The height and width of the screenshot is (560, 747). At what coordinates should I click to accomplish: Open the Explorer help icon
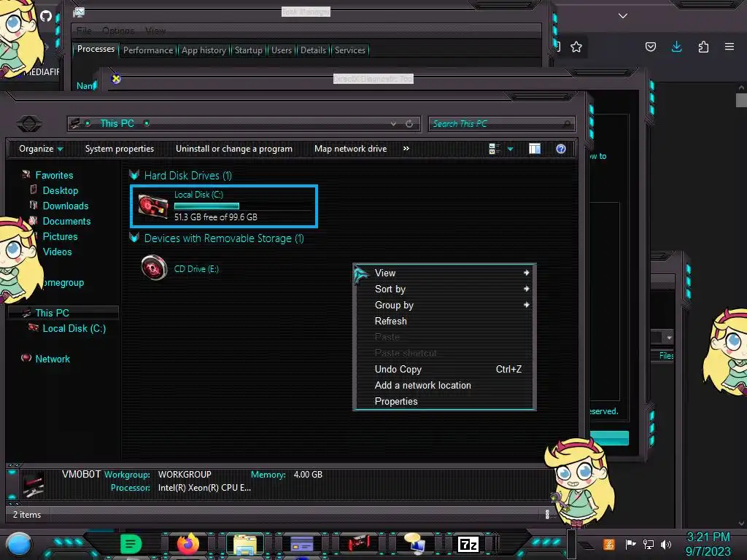point(561,149)
